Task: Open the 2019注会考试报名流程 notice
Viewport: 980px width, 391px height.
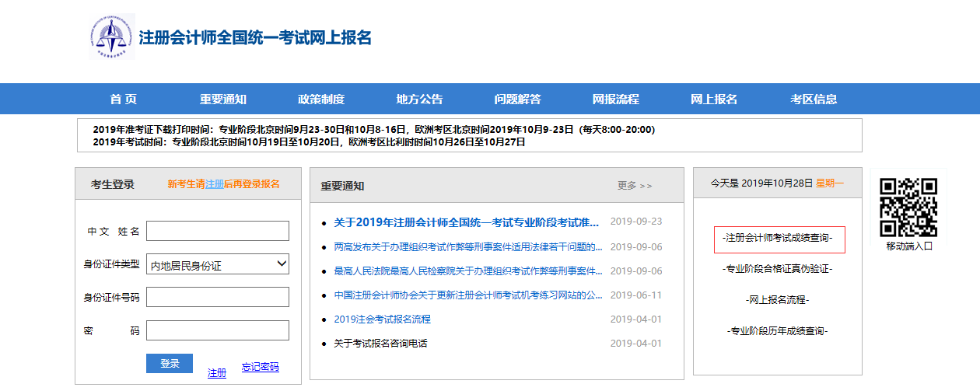Action: tap(382, 319)
